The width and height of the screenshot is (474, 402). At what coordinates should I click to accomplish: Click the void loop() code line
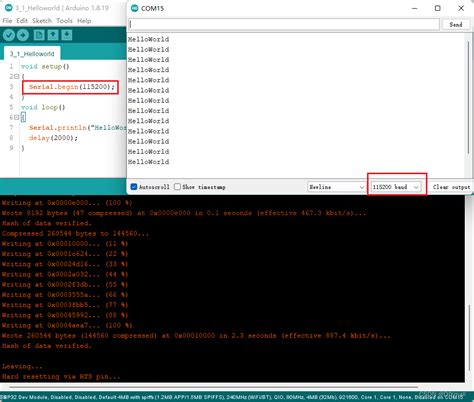click(43, 107)
